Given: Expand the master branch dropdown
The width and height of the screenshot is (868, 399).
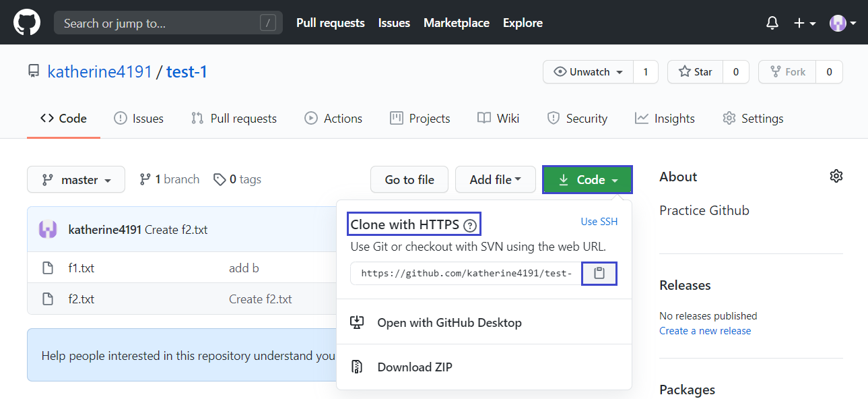Looking at the screenshot, I should point(76,179).
